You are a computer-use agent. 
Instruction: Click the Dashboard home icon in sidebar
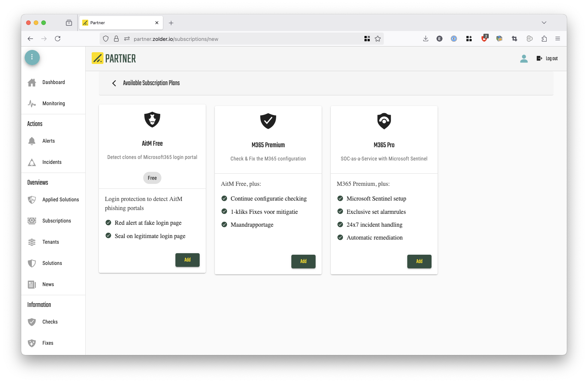[x=32, y=83]
